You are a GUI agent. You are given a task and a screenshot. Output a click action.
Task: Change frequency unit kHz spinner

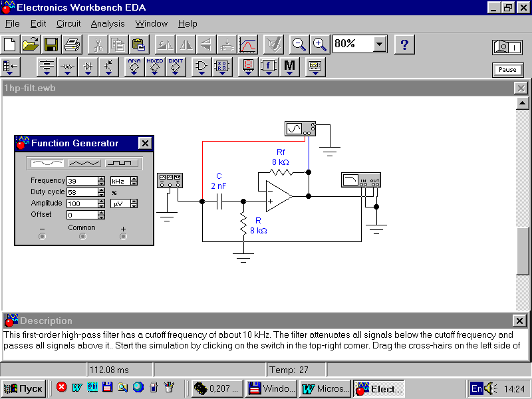click(x=134, y=181)
